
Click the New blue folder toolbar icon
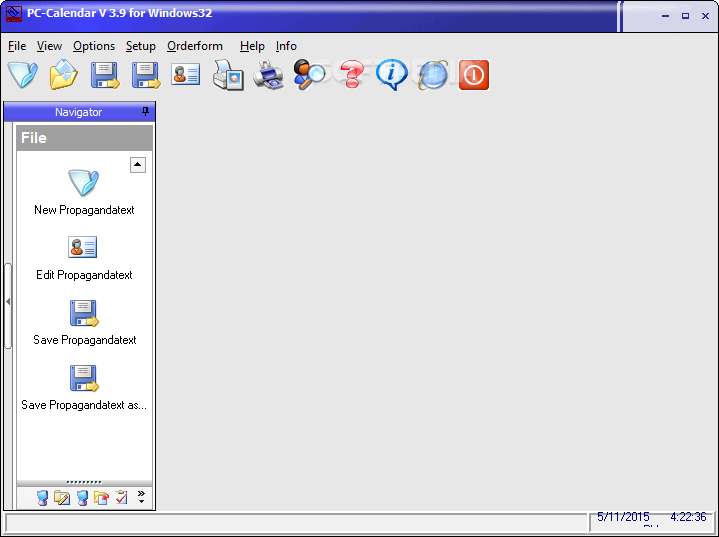coord(22,75)
